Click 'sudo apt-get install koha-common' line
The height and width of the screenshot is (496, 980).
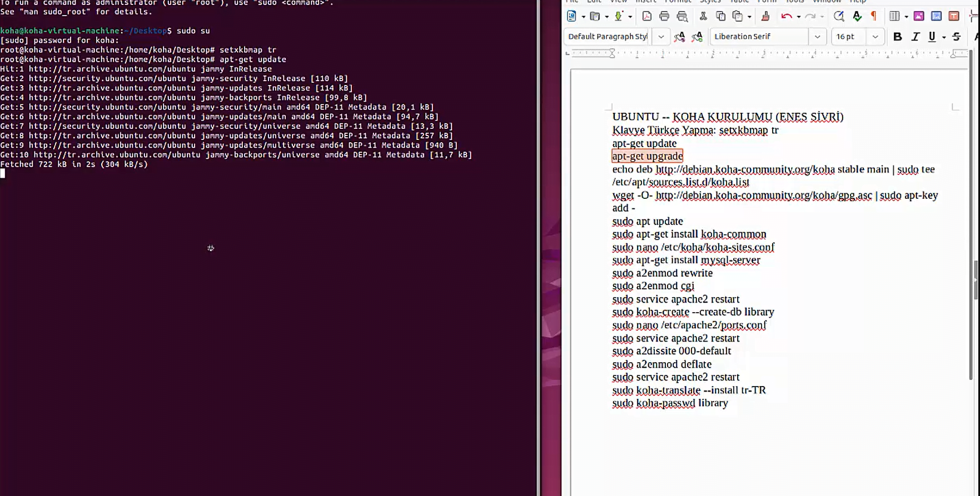689,234
